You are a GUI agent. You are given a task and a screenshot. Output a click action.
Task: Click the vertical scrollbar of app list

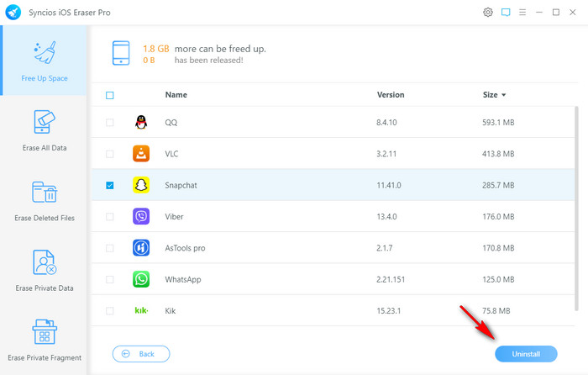576,209
